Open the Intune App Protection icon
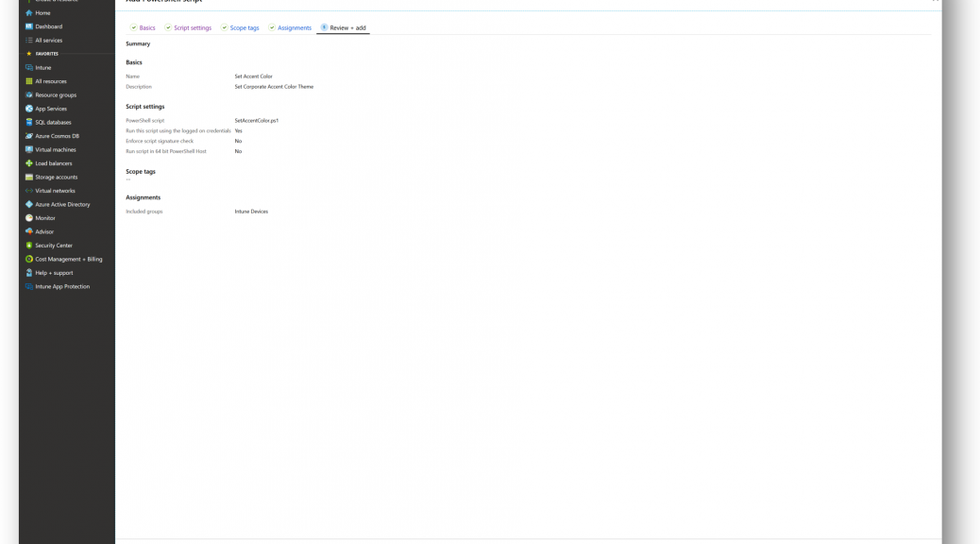 28,286
